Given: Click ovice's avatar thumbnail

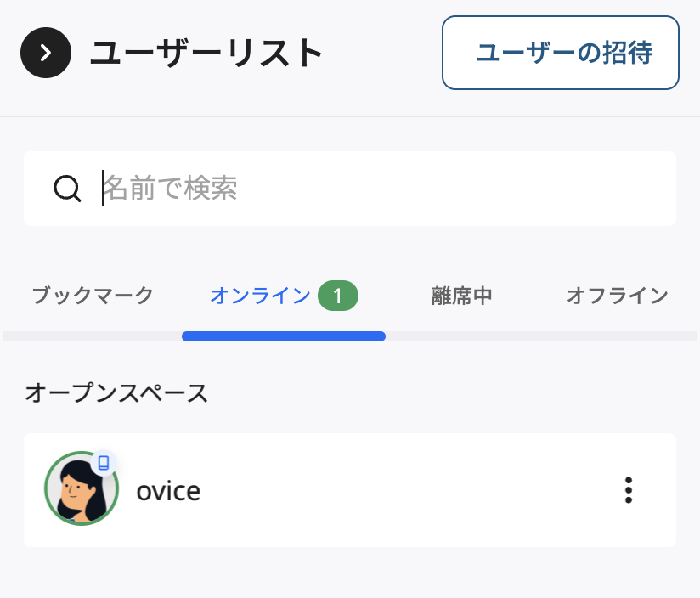Looking at the screenshot, I should tap(82, 490).
